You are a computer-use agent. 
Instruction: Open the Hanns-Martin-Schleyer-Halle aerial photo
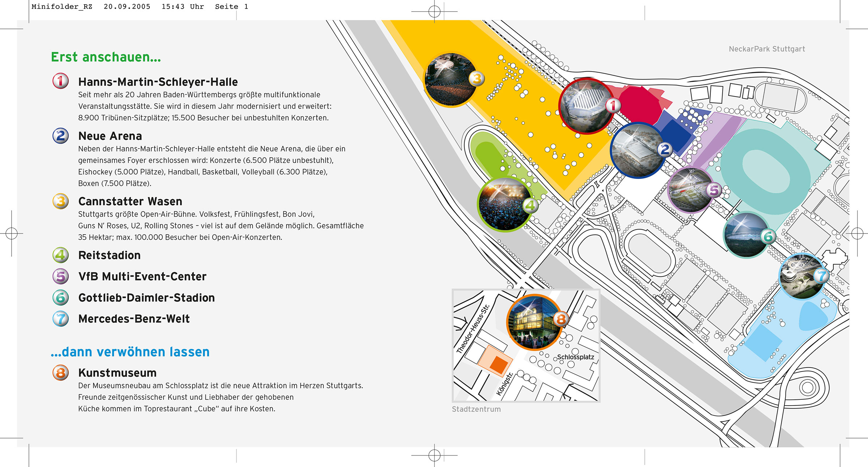click(x=586, y=106)
